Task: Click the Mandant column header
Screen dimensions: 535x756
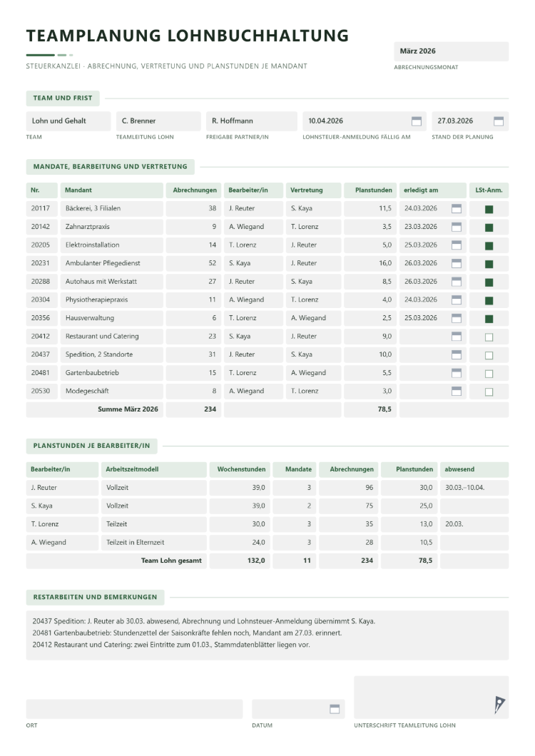Action: 112,190
